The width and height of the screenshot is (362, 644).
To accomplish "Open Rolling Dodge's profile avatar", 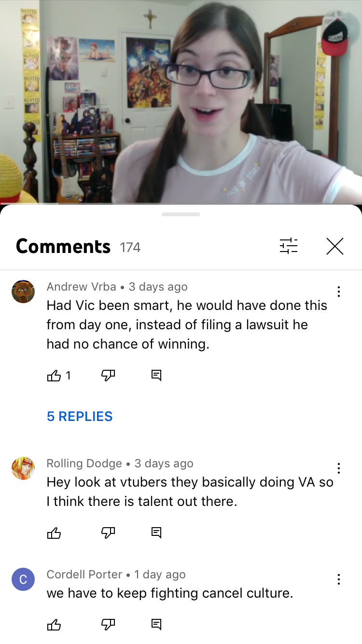I will click(x=23, y=468).
